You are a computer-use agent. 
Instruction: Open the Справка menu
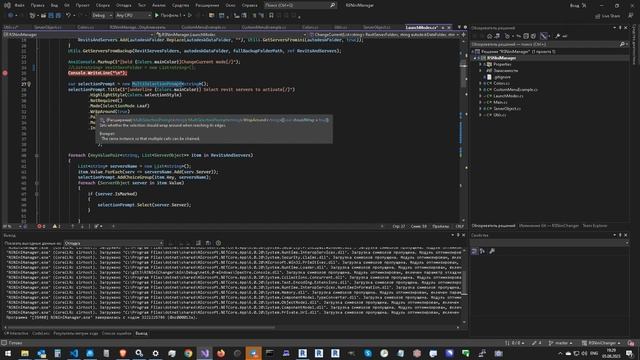tap(250, 5)
